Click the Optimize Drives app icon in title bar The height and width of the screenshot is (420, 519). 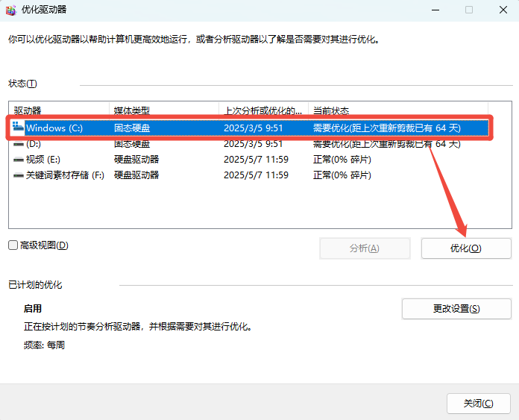coord(10,10)
